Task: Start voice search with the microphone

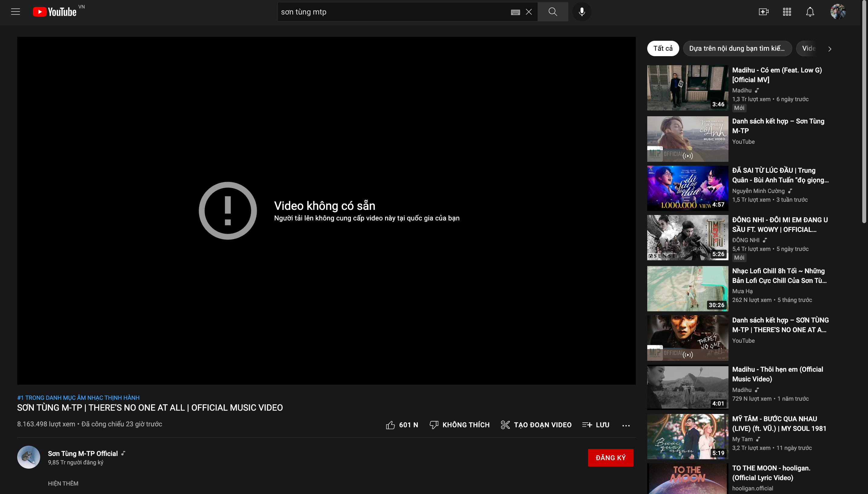Action: (582, 12)
